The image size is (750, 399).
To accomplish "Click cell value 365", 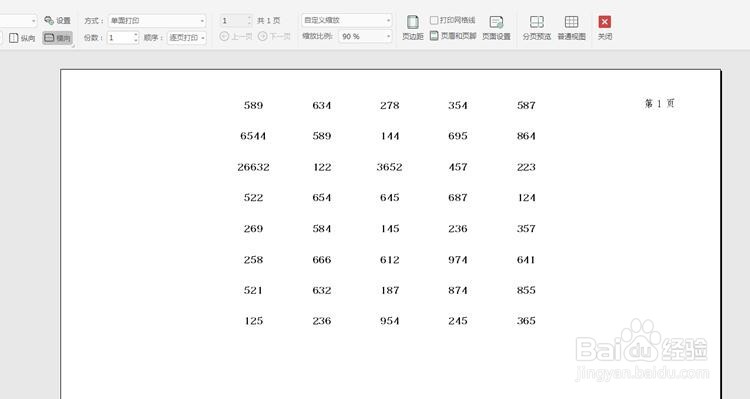I will point(526,321).
